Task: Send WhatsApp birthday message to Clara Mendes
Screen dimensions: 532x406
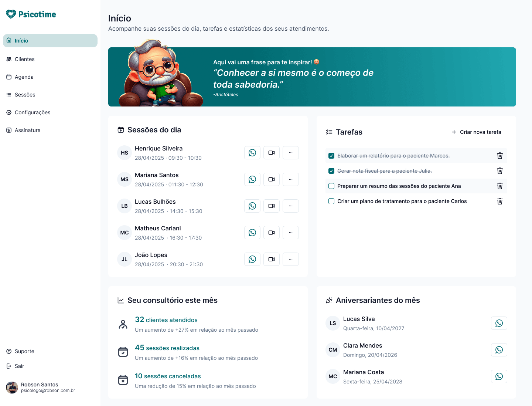Action: [499, 350]
